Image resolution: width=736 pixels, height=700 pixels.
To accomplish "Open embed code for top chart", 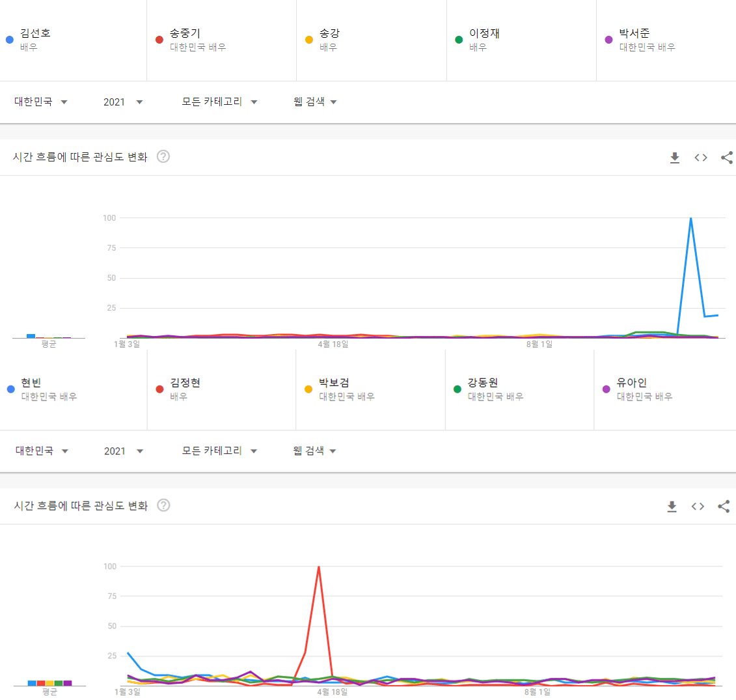I will point(700,158).
